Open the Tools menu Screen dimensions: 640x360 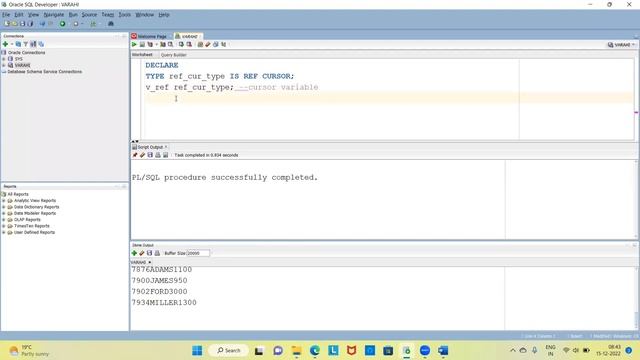tap(124, 15)
